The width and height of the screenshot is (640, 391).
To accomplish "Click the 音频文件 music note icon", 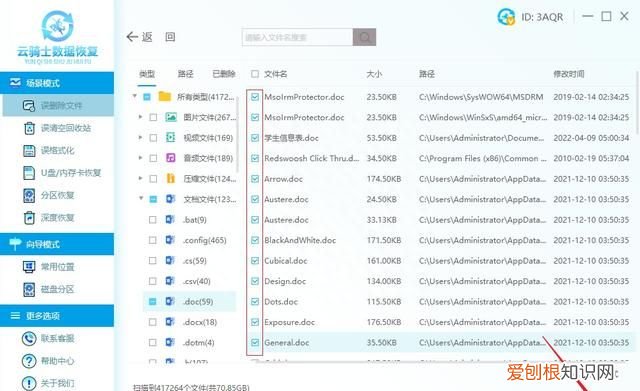I will [171, 158].
